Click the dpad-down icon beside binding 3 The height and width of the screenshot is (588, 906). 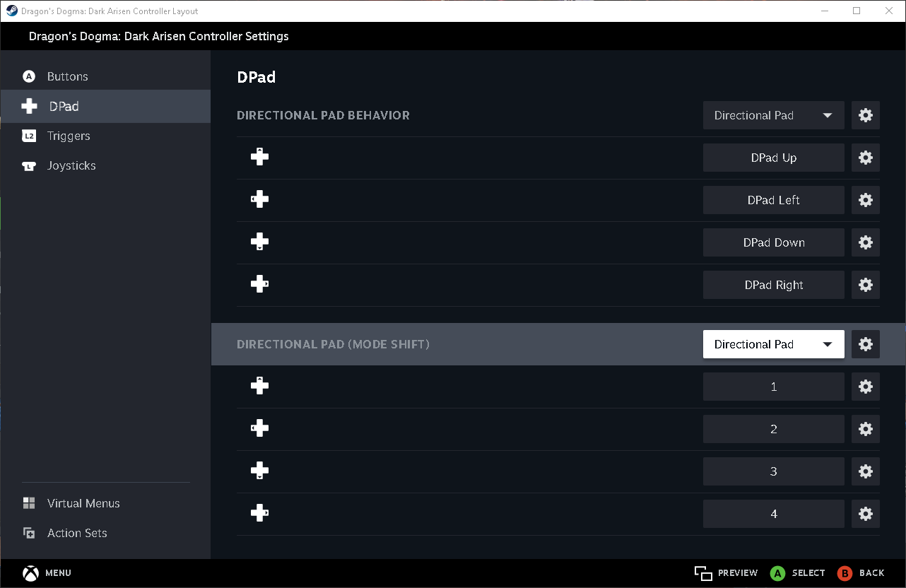coord(259,471)
